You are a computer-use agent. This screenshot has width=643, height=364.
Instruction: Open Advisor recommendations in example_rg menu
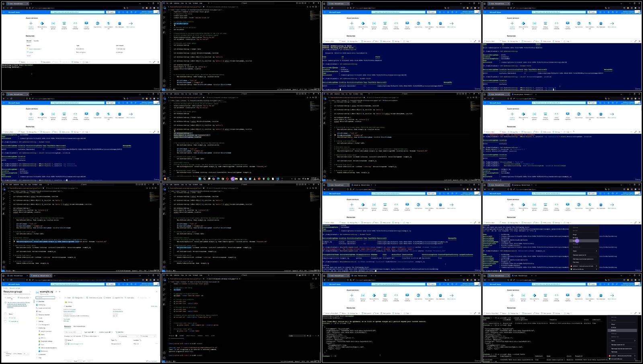tap(47, 348)
